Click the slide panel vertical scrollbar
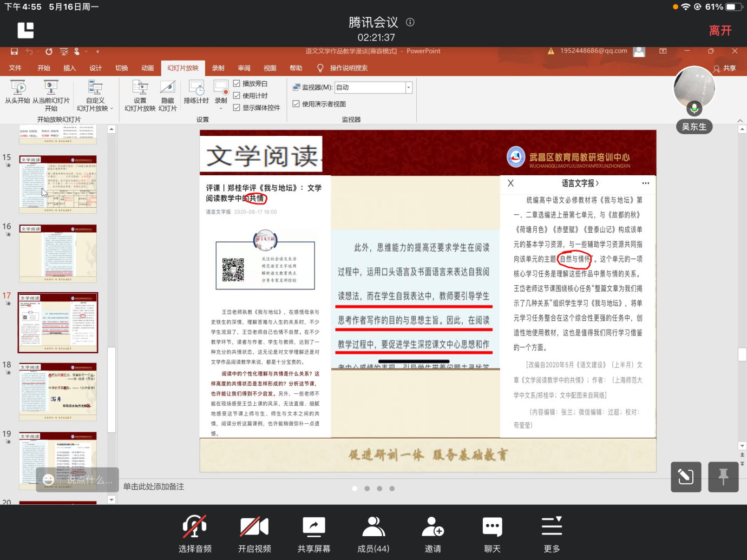The width and height of the screenshot is (747, 560). 112,390
